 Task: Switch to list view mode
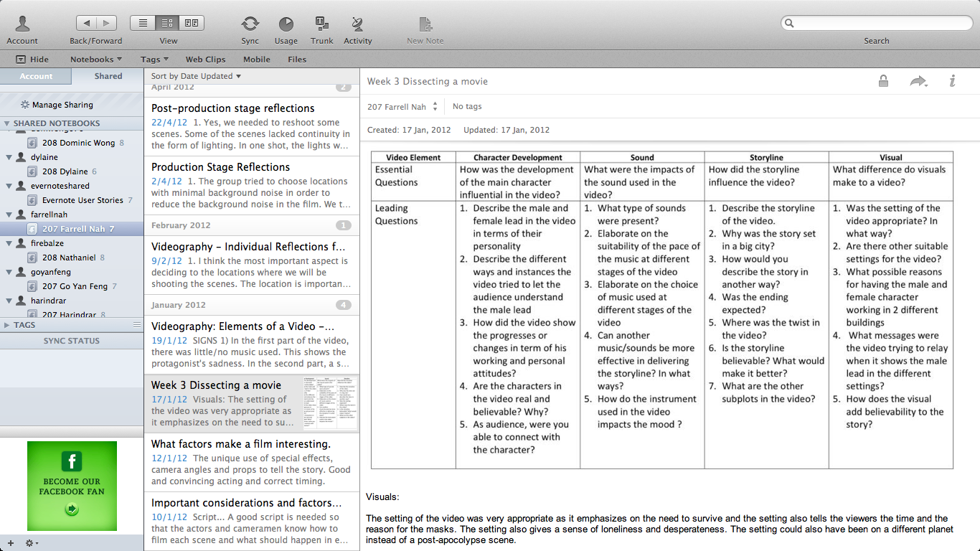coord(143,23)
